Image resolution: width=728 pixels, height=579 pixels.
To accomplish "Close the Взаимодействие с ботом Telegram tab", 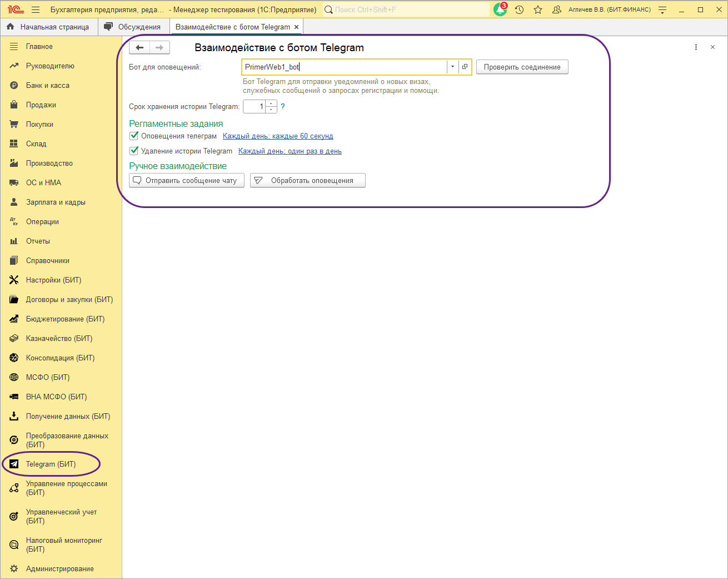I will [297, 27].
